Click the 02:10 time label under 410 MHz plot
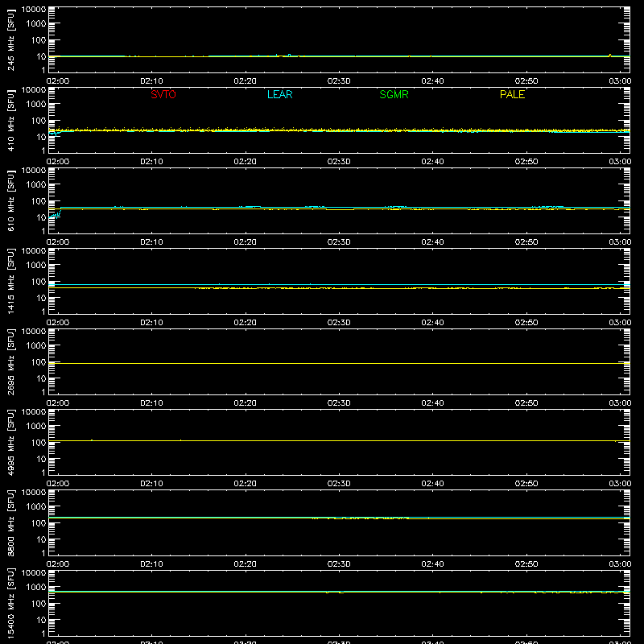This screenshot has height=644, width=644. tap(151, 162)
